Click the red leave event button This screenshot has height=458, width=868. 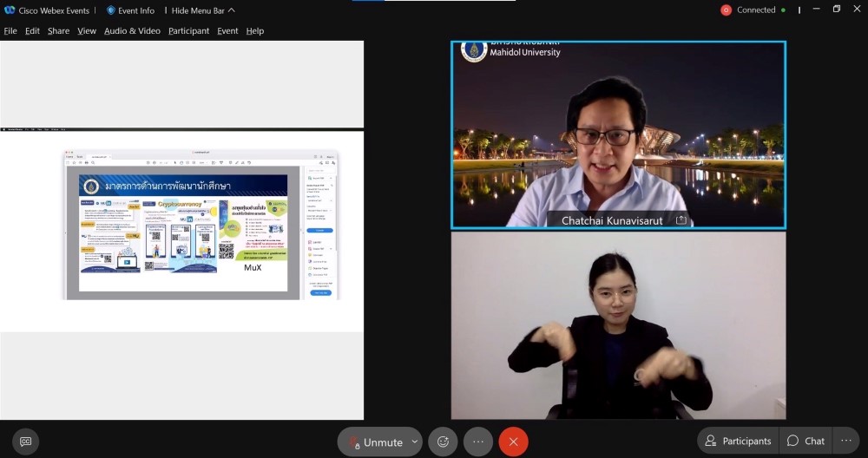point(513,442)
